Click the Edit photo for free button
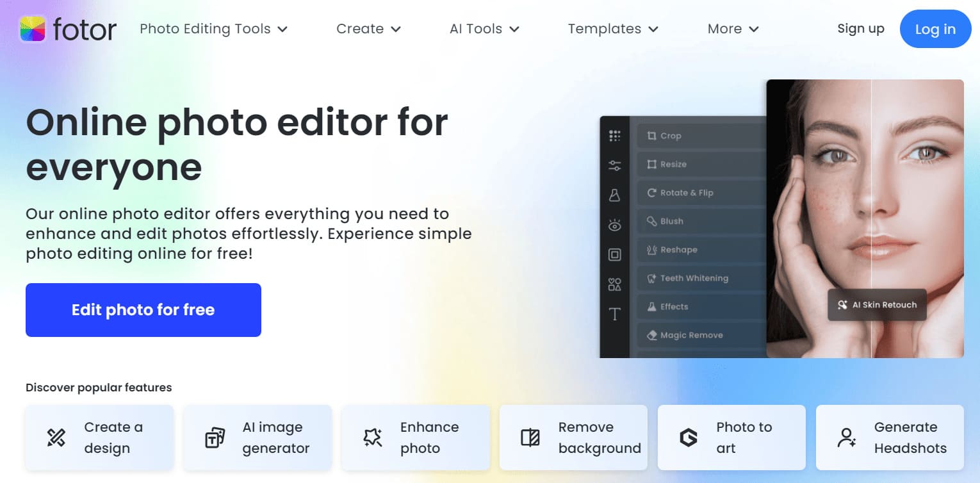 click(143, 310)
